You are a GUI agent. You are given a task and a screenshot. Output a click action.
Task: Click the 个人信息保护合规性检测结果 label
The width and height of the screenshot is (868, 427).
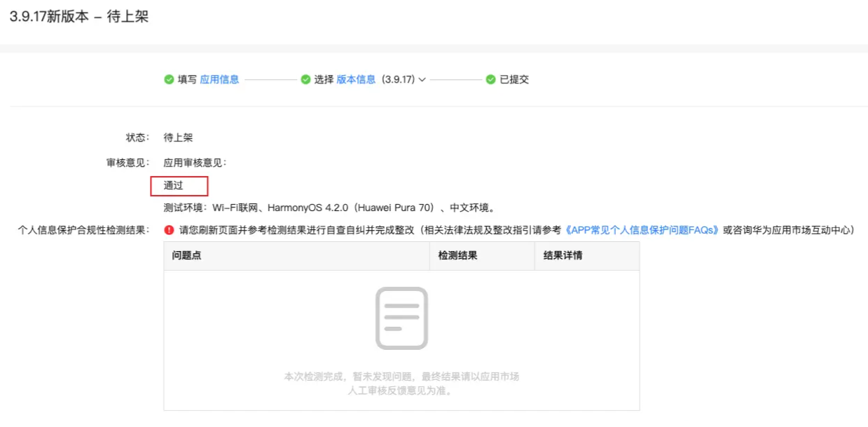tap(83, 230)
